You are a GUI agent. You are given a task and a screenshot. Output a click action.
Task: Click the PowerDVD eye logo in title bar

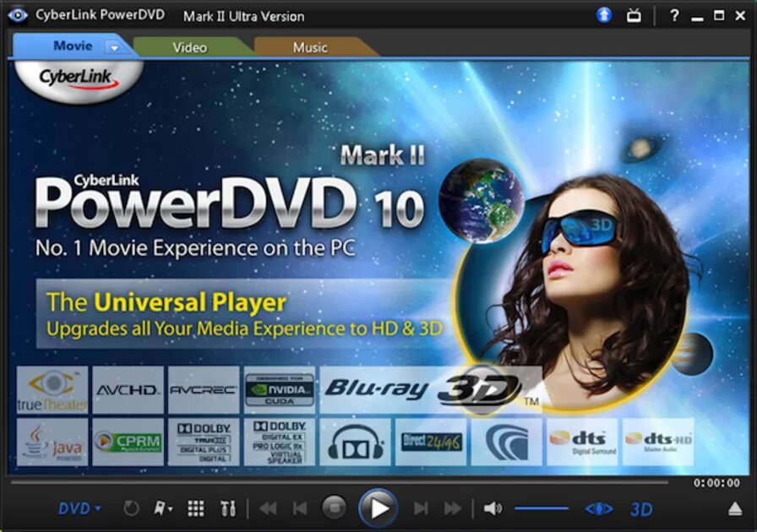[x=18, y=15]
